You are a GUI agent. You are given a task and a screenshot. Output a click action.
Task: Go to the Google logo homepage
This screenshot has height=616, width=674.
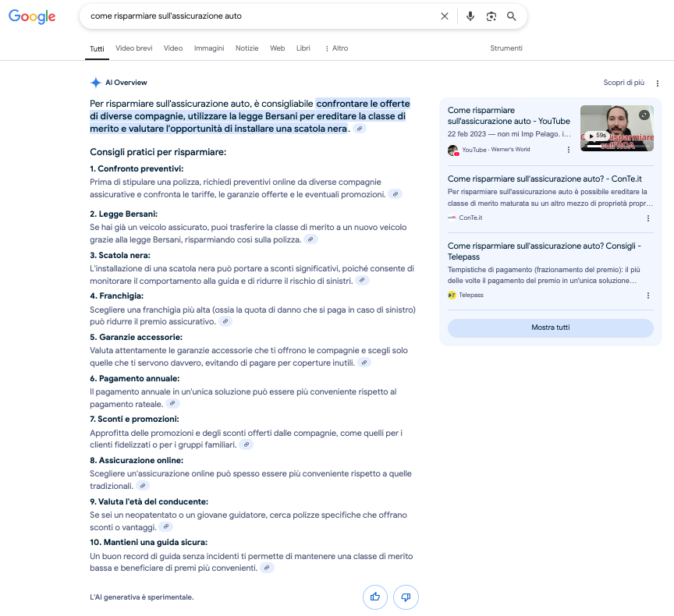click(32, 17)
